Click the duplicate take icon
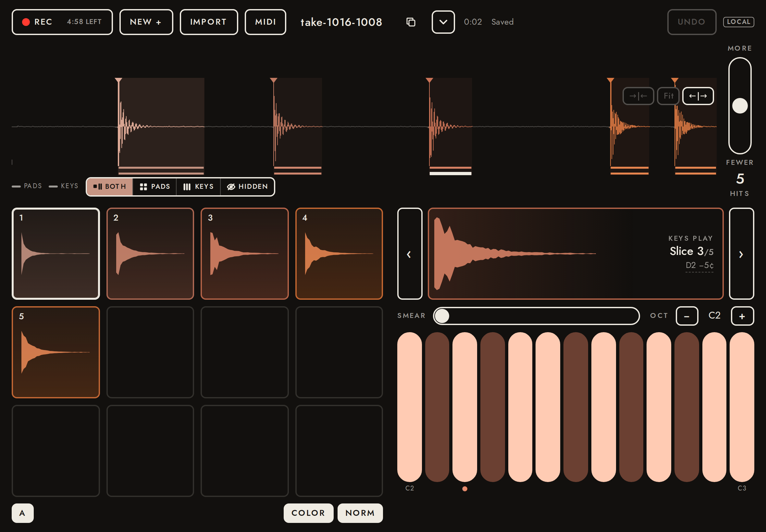 tap(411, 22)
